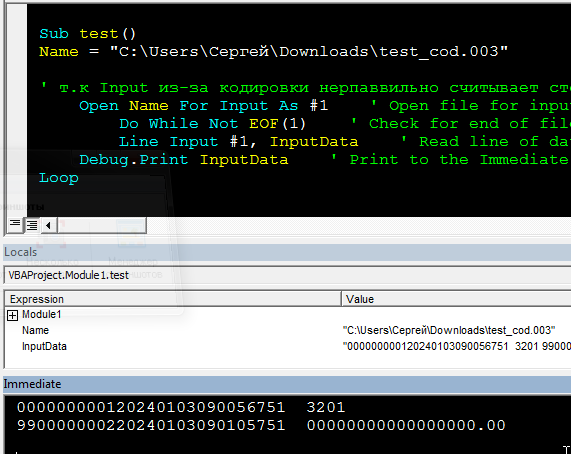Switch to Procedure View icon
Screen dimensions: 571x454
[x=15, y=225]
